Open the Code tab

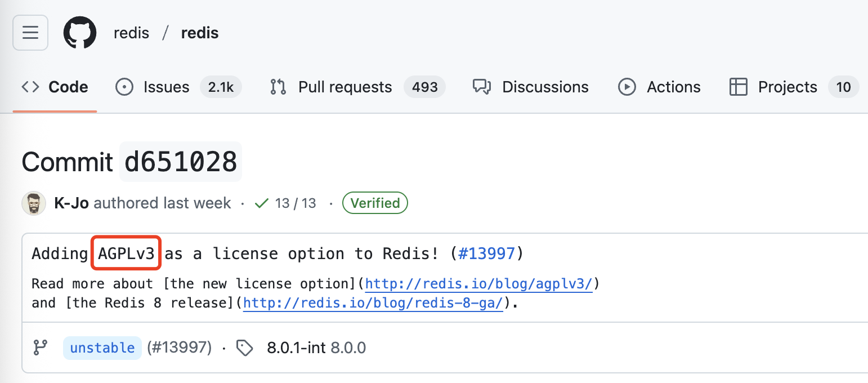point(55,87)
